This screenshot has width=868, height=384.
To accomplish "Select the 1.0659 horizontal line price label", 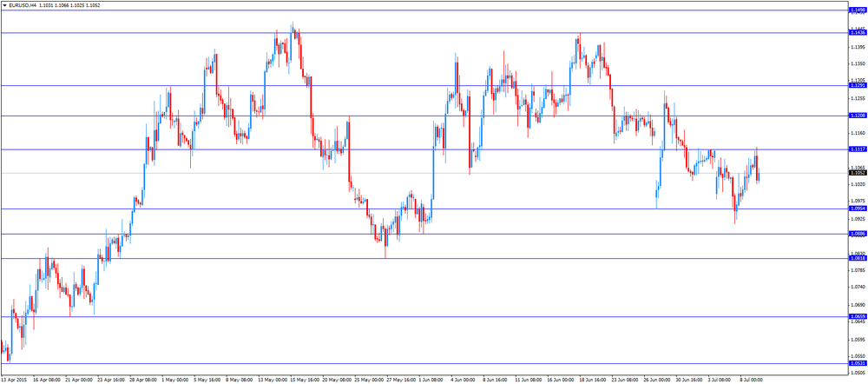I will click(857, 316).
